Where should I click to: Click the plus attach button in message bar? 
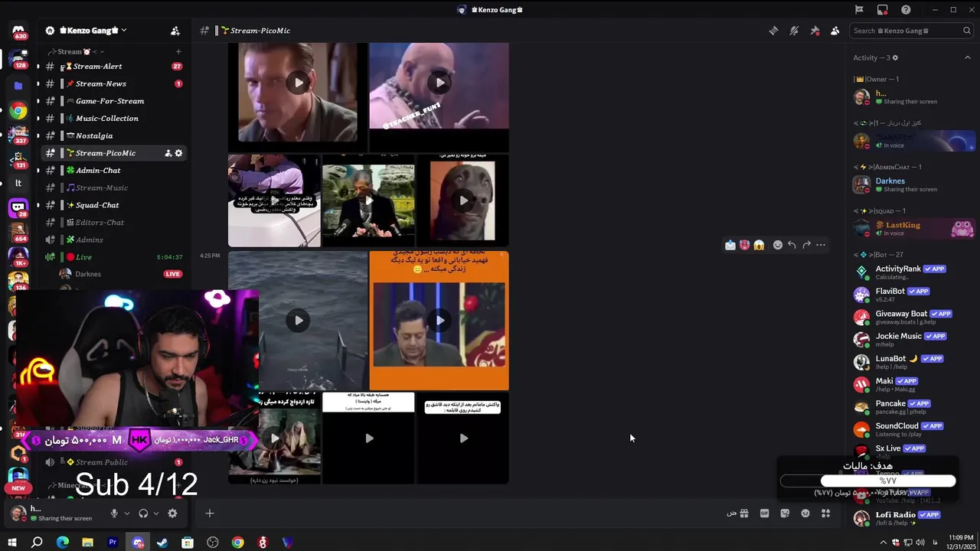[x=210, y=514]
